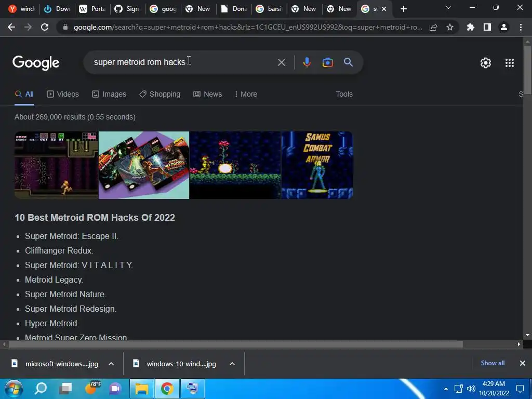Click the address bar URL
The height and width of the screenshot is (399, 532).
(x=248, y=27)
